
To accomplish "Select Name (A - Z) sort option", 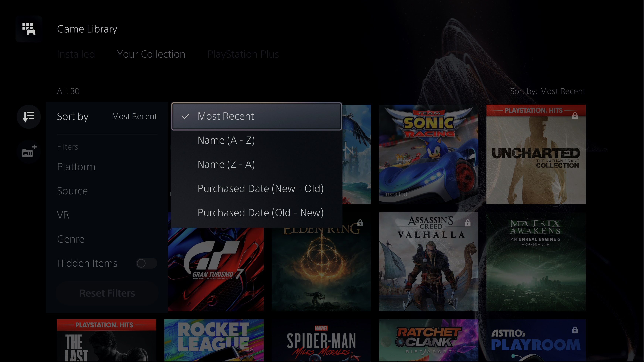I will coord(226,140).
